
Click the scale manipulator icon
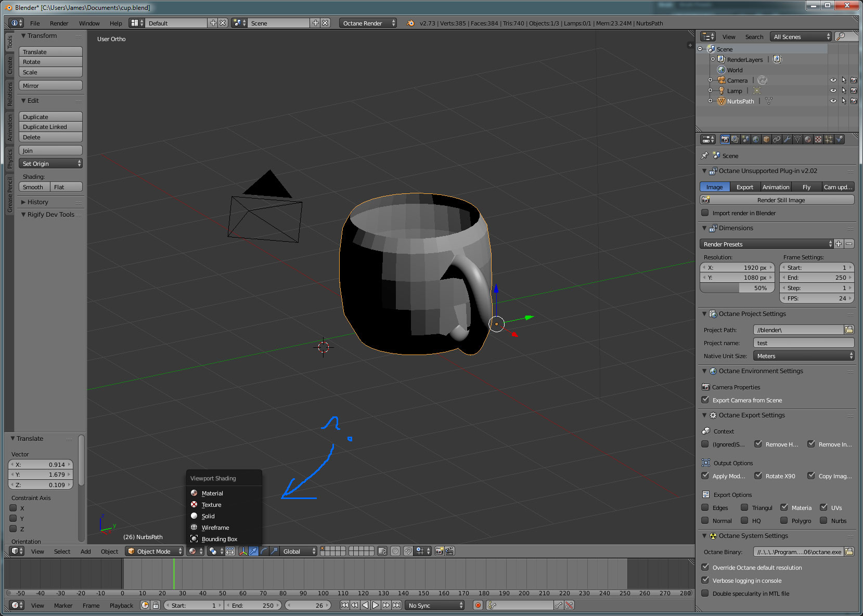pos(274,552)
